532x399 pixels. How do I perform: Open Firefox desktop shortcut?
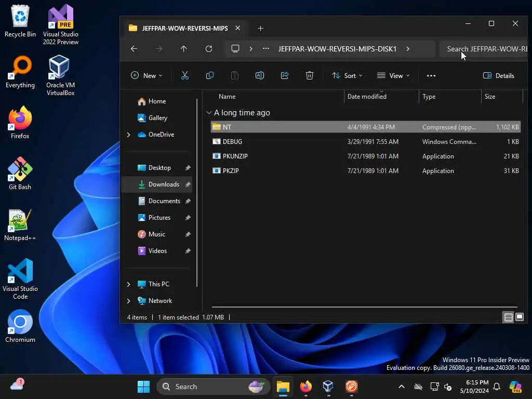pos(20,123)
